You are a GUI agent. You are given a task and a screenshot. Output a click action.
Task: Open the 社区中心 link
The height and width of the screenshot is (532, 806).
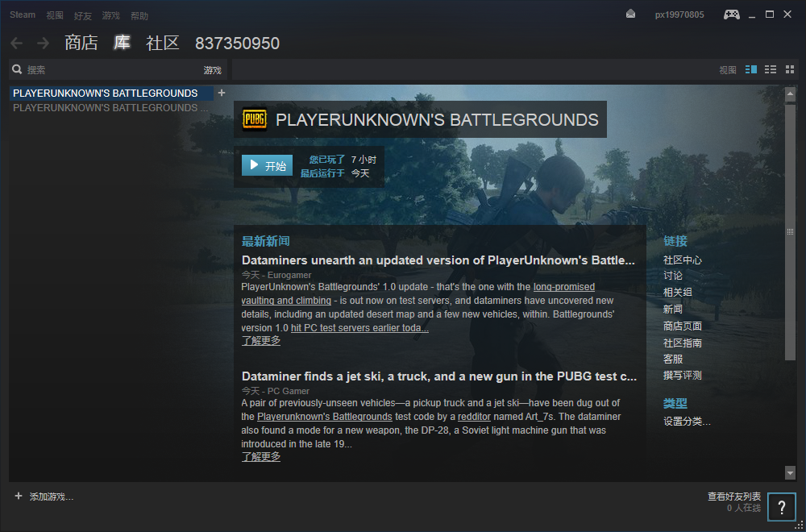point(683,260)
